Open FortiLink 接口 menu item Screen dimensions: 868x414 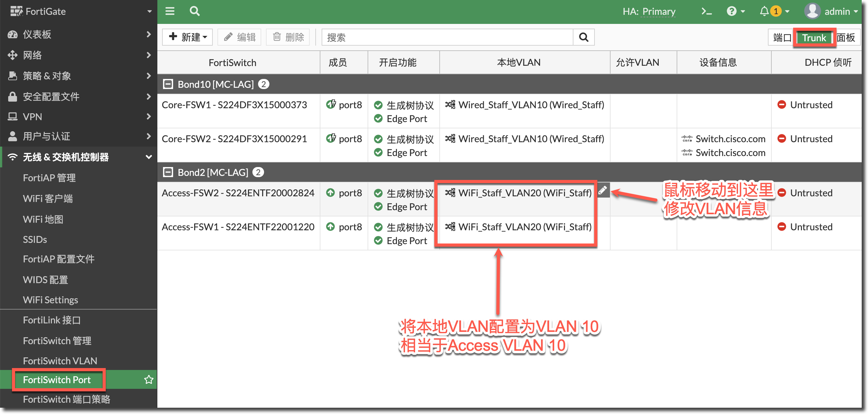coord(52,320)
